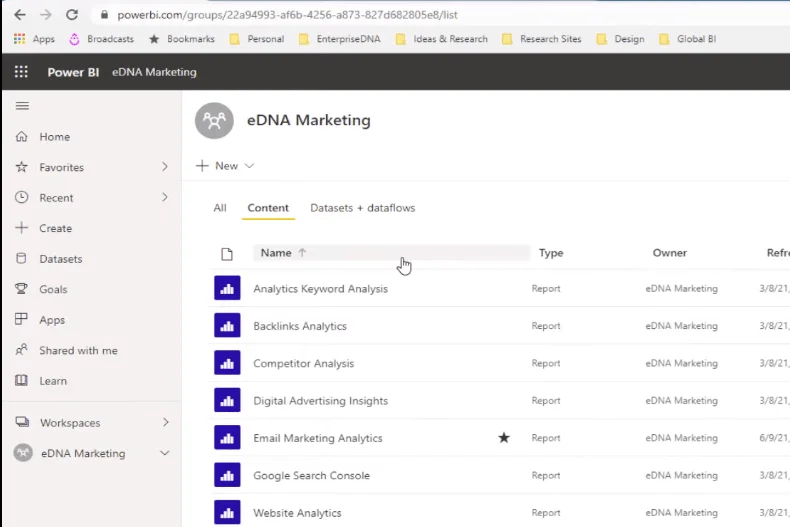Open Apps bookmarks shortcut
The width and height of the screenshot is (790, 527).
(34, 39)
